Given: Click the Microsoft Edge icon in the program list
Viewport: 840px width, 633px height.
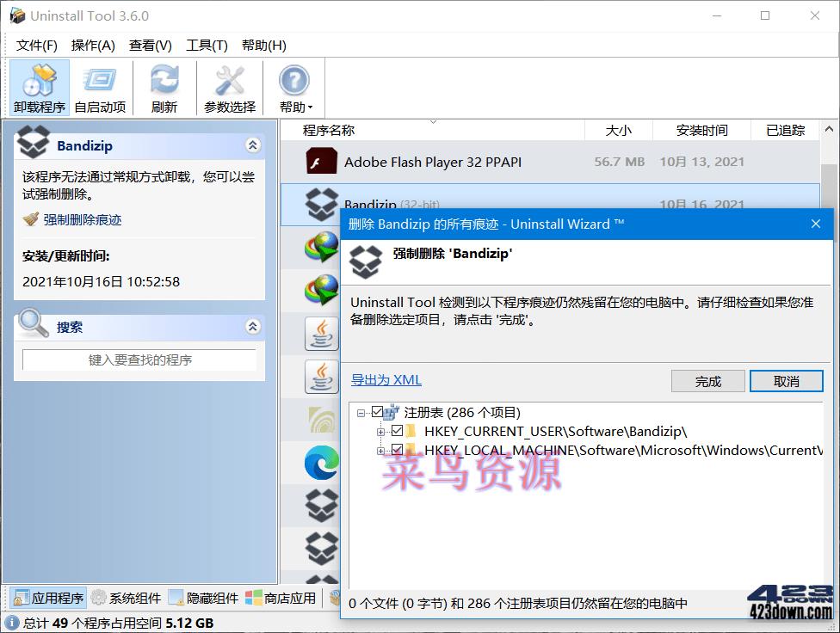Looking at the screenshot, I should [320, 462].
